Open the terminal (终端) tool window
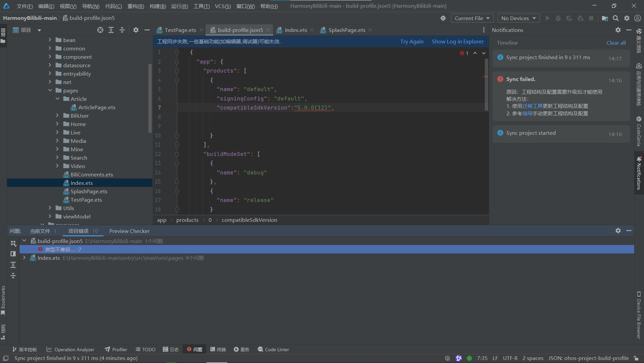 218,350
